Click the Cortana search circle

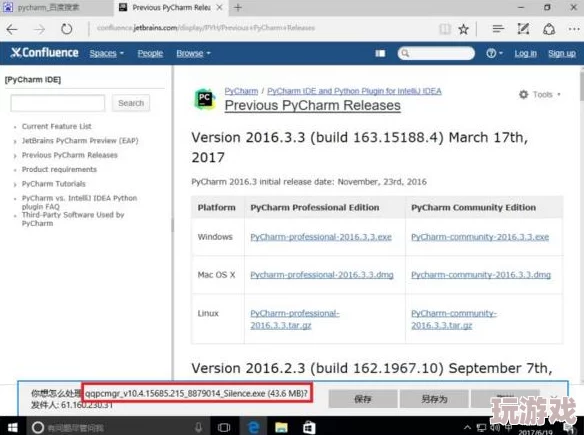(x=38, y=427)
